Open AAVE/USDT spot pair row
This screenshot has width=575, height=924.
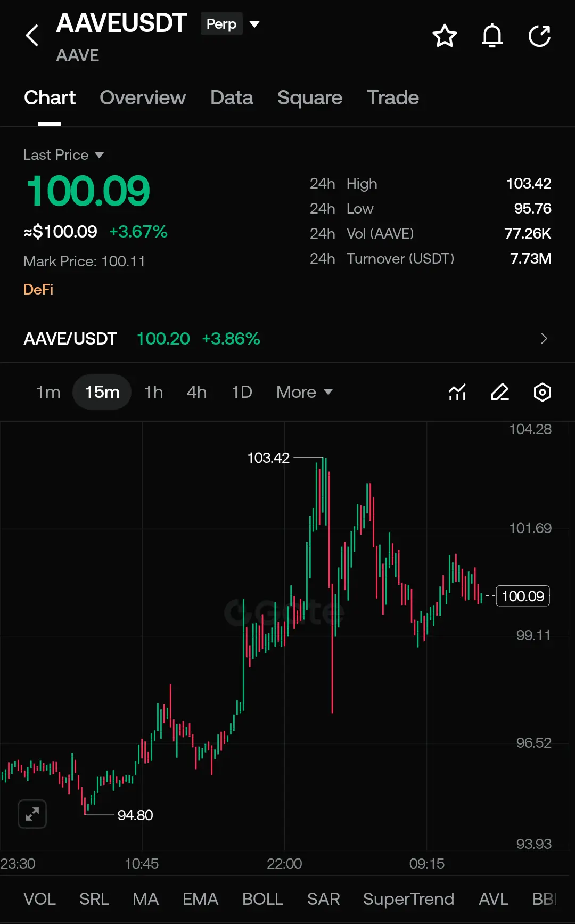[x=287, y=339]
